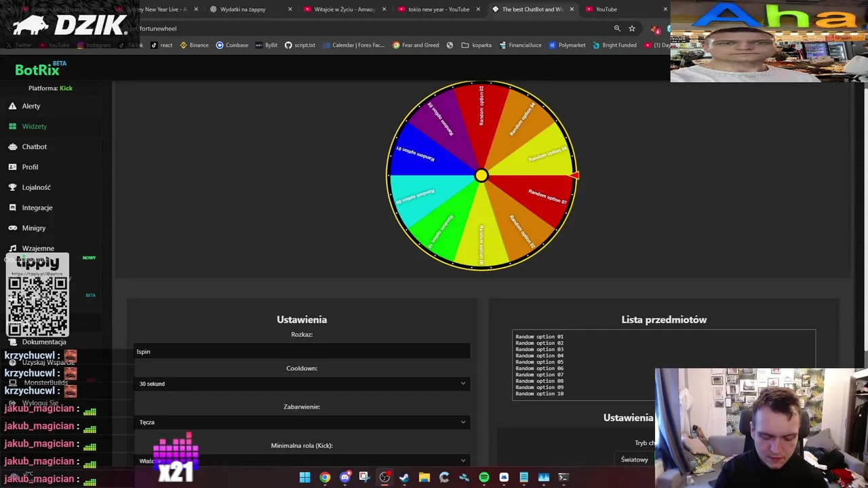The width and height of the screenshot is (868, 488).
Task: Click the Rozkaz field containing !spin
Action: (x=302, y=351)
